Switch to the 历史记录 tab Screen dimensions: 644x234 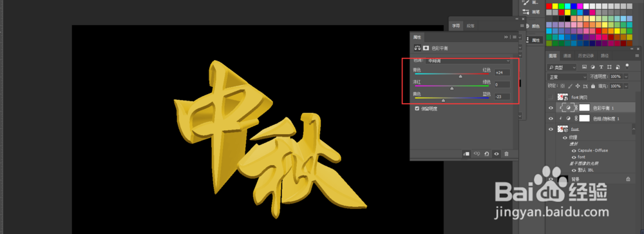tap(586, 55)
